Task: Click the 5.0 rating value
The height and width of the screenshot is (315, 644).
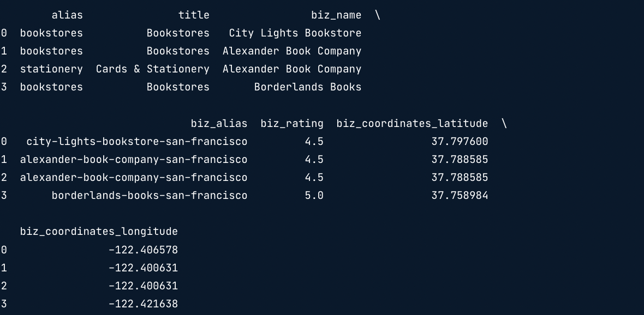Action: pos(314,196)
